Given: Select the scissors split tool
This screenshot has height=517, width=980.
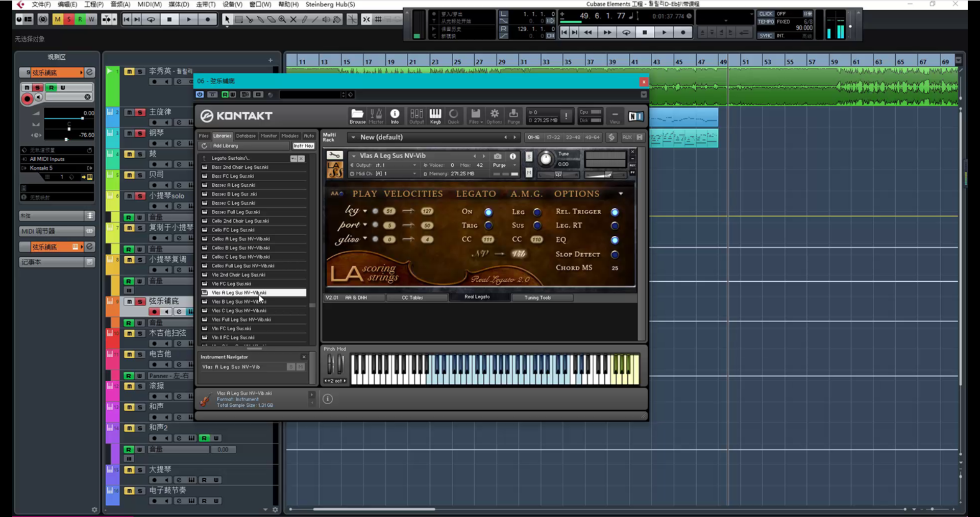Looking at the screenshot, I should point(250,19).
